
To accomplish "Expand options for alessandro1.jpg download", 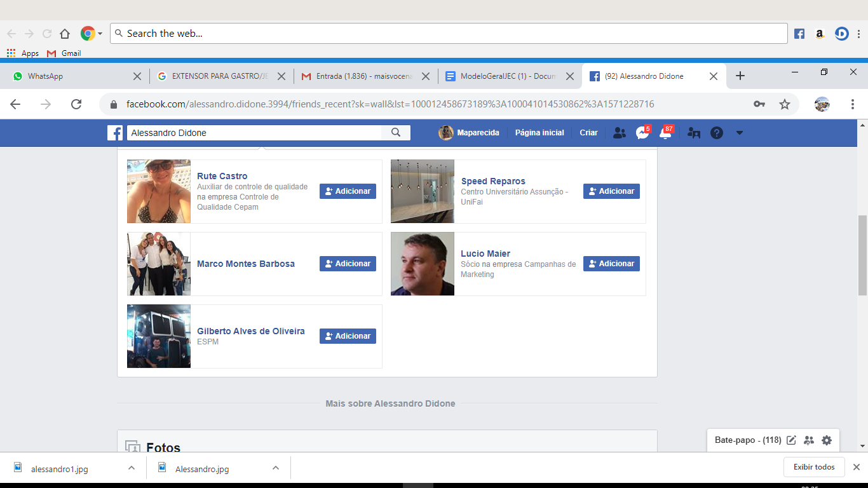I will tap(132, 468).
